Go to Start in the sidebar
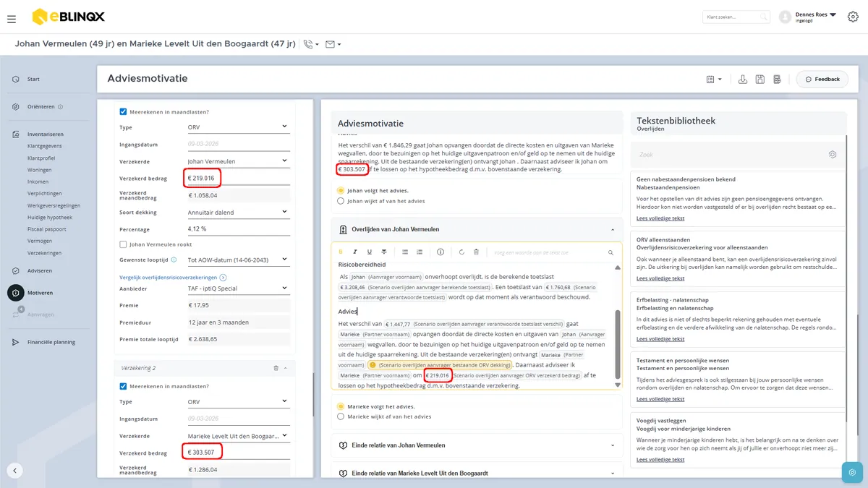 point(33,79)
